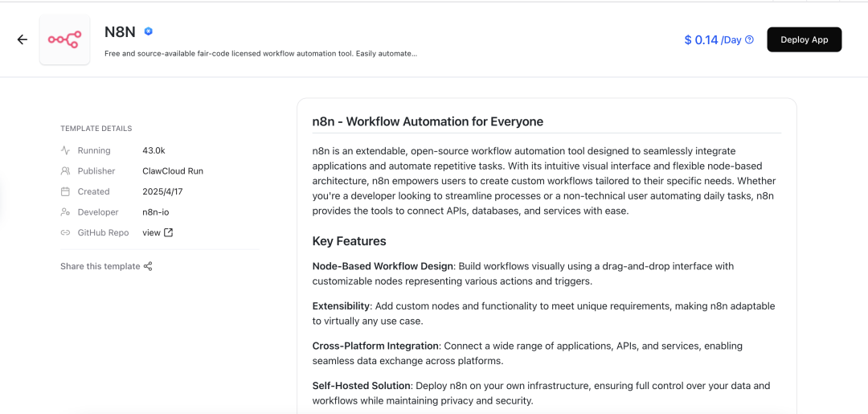The image size is (868, 414).
Task: Click the Running label text
Action: (x=94, y=150)
